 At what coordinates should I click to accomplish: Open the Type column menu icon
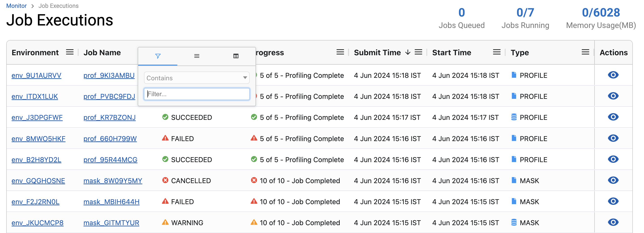(x=585, y=52)
